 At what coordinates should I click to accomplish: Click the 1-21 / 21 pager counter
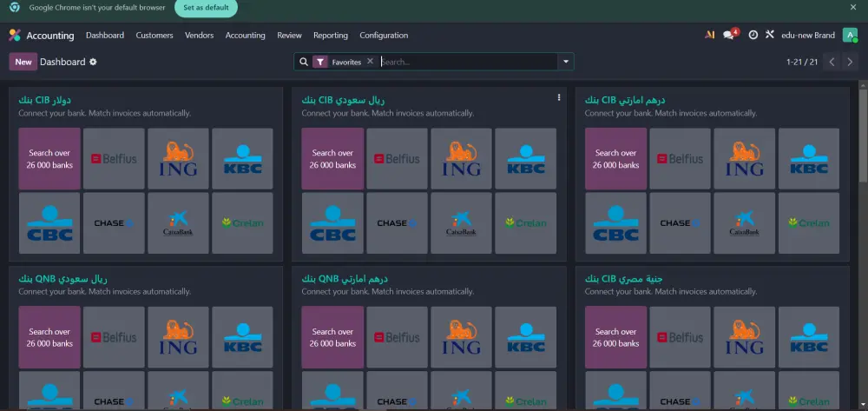click(801, 62)
